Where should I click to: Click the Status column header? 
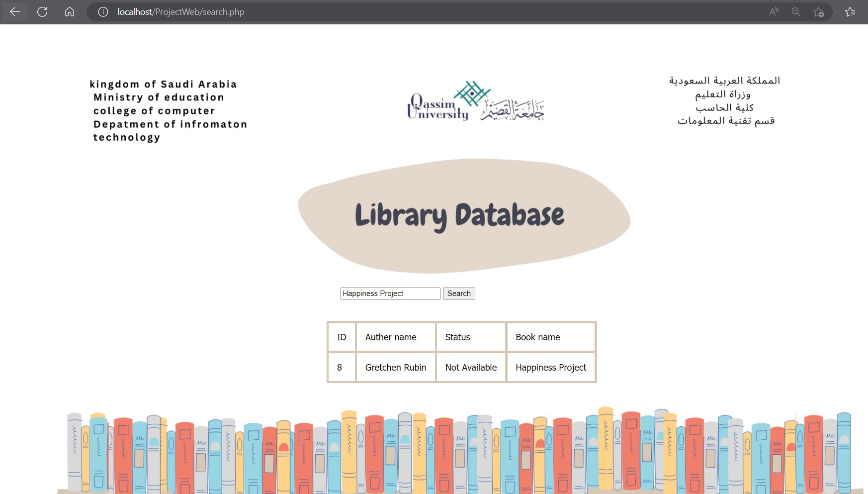click(457, 337)
